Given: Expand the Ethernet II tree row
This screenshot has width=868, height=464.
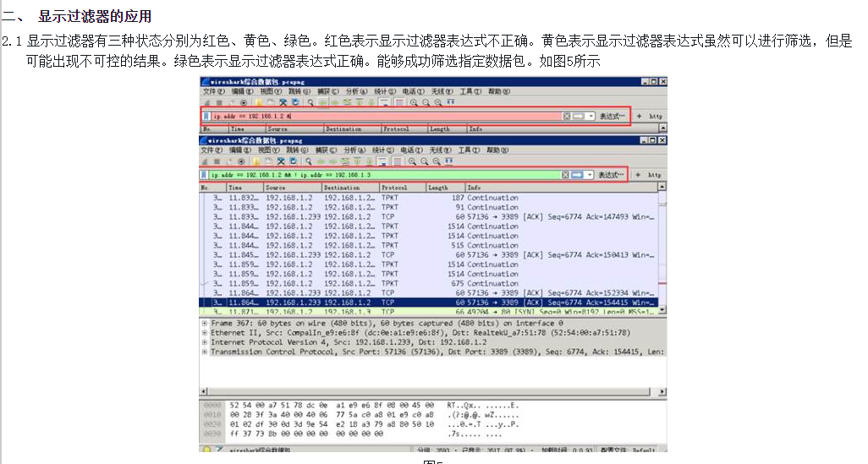Looking at the screenshot, I should 204,332.
